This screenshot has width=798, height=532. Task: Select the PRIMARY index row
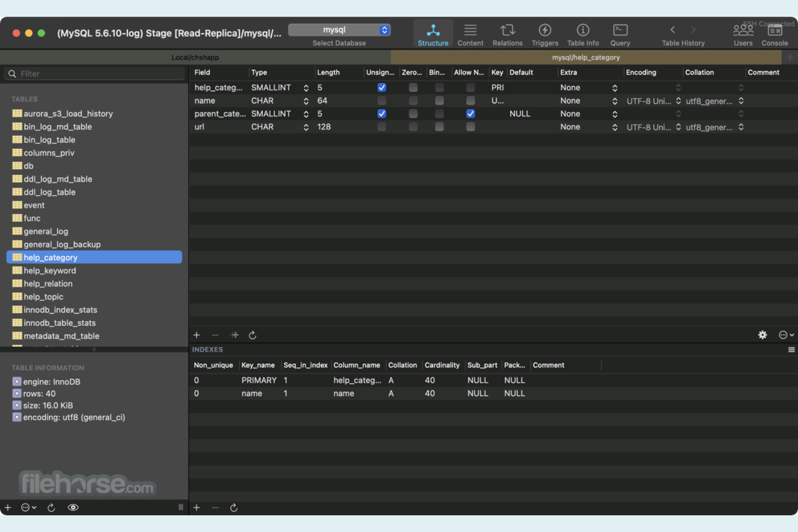pos(493,381)
